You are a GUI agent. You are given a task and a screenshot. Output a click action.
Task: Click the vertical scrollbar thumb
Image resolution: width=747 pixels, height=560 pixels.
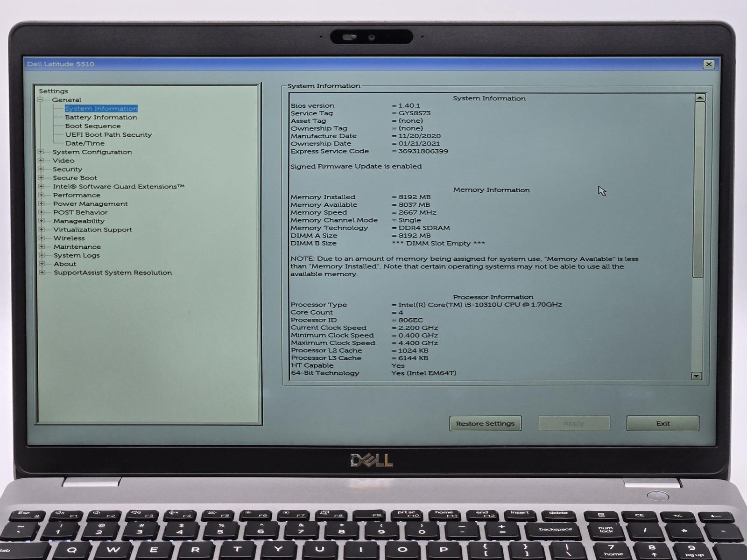click(698, 189)
